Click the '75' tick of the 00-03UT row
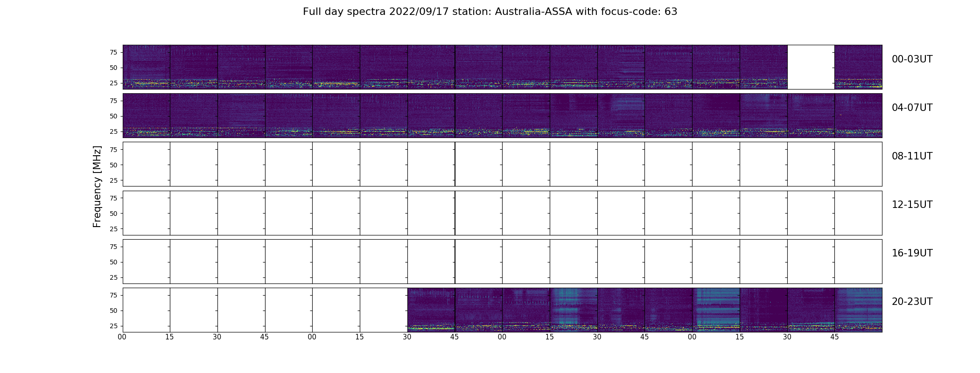Screen dimensions: 980x373 coord(113,53)
